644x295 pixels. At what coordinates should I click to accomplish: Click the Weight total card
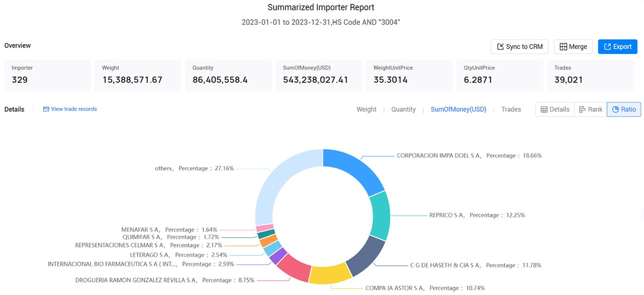click(138, 75)
